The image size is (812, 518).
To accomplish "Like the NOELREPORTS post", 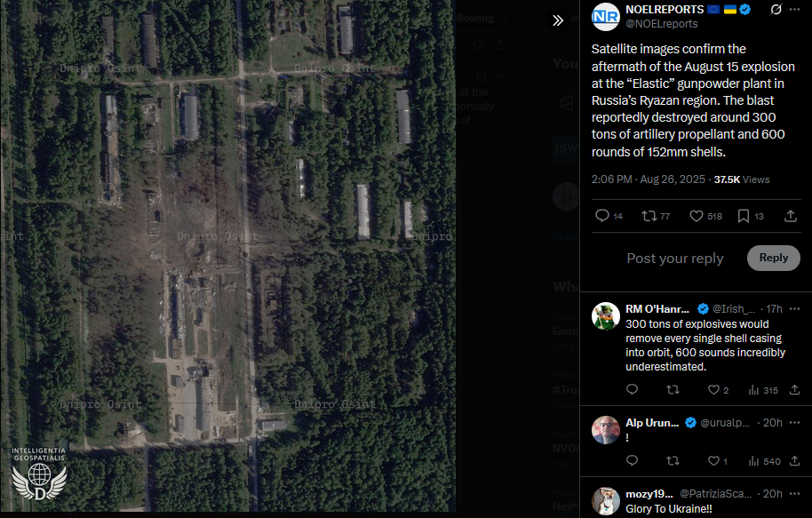I will [696, 216].
